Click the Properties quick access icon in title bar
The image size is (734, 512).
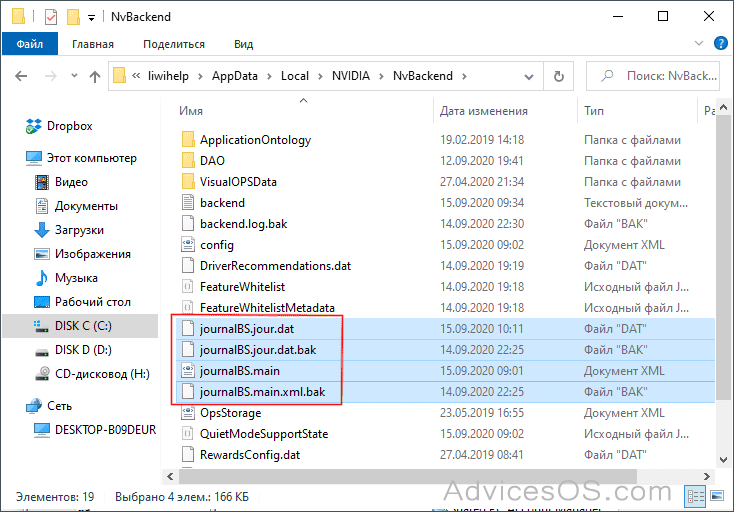click(51, 17)
